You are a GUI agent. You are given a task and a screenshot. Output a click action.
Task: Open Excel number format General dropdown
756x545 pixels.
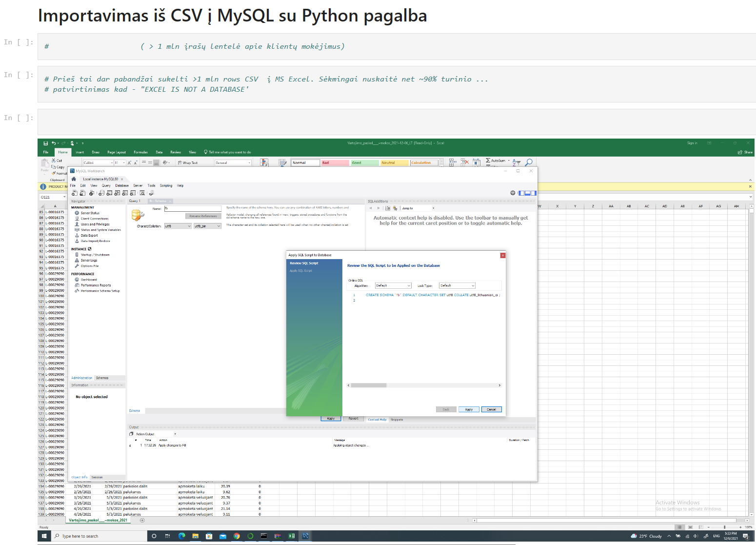(x=249, y=162)
